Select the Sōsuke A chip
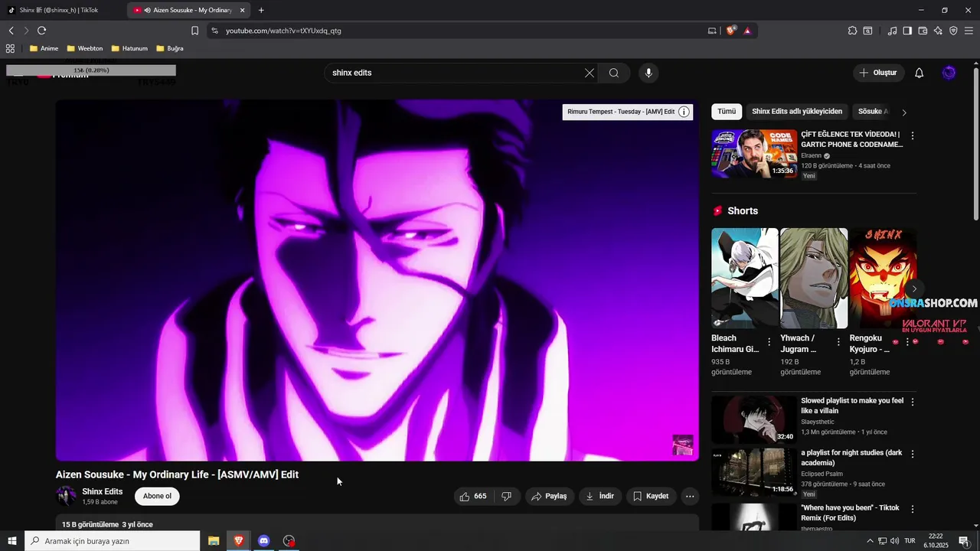The width and height of the screenshot is (980, 551). [x=873, y=112]
